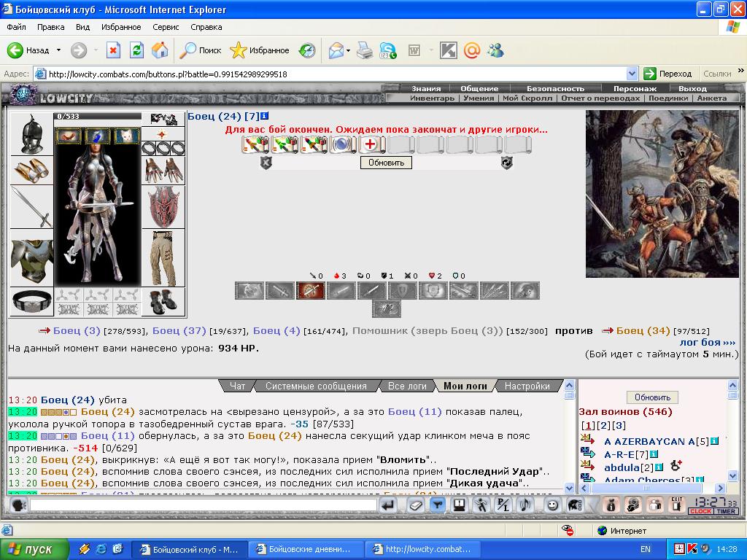Open player abdula in the list
This screenshot has width=747, height=560.
tap(622, 467)
